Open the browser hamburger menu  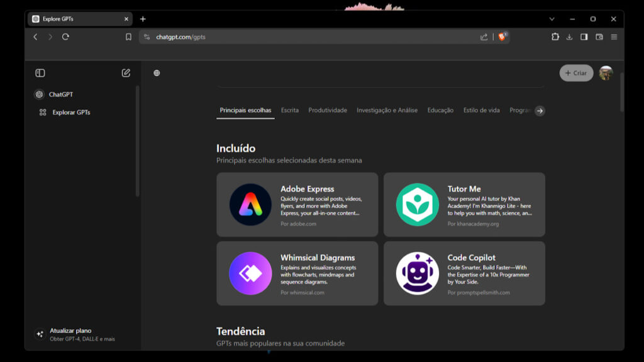tap(614, 37)
